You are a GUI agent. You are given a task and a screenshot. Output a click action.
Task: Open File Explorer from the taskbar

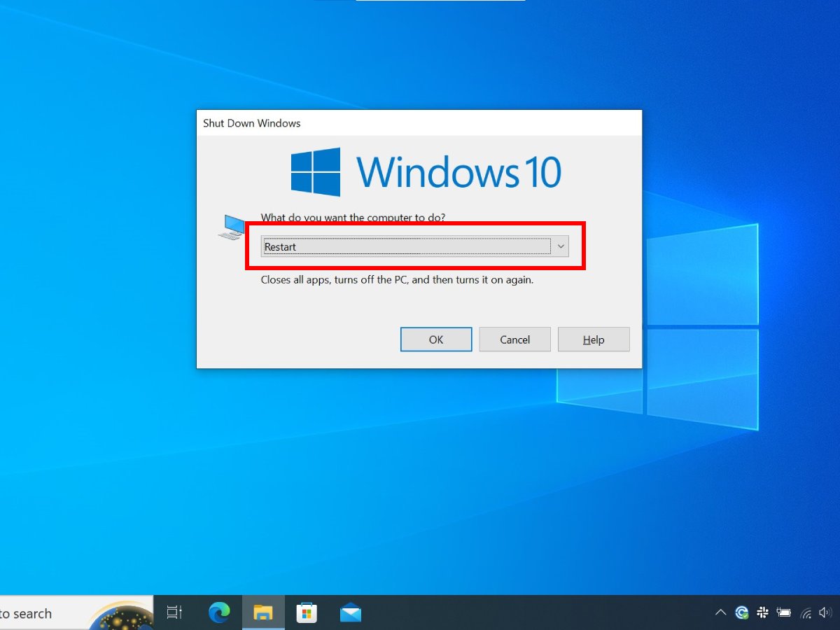[x=263, y=613]
